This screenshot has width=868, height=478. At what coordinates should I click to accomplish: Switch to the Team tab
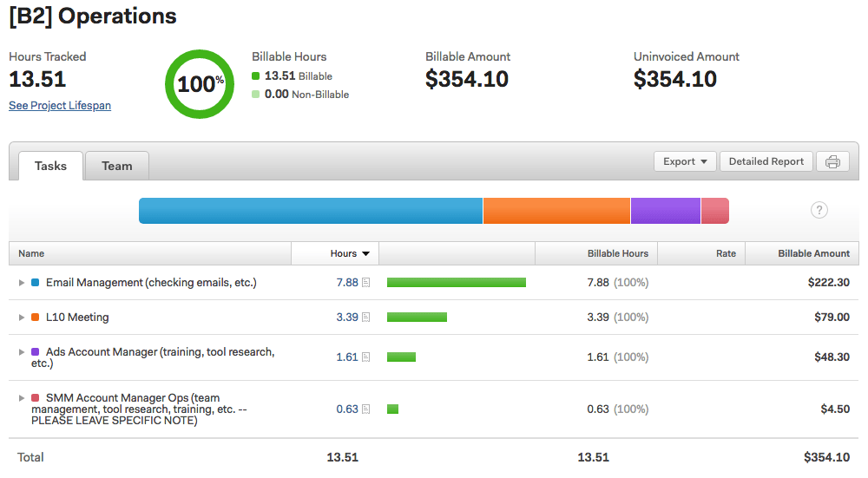coord(117,166)
